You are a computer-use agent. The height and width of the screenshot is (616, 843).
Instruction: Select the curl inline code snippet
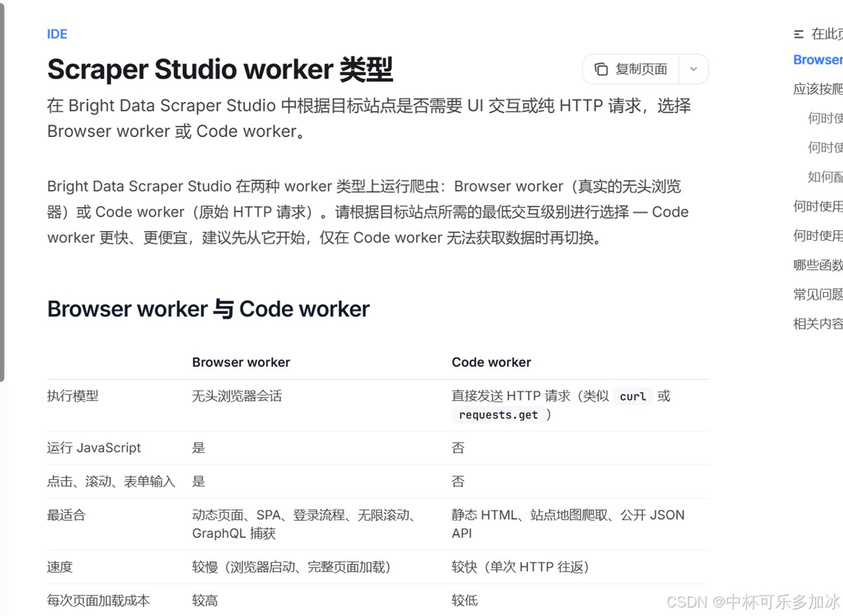(632, 396)
